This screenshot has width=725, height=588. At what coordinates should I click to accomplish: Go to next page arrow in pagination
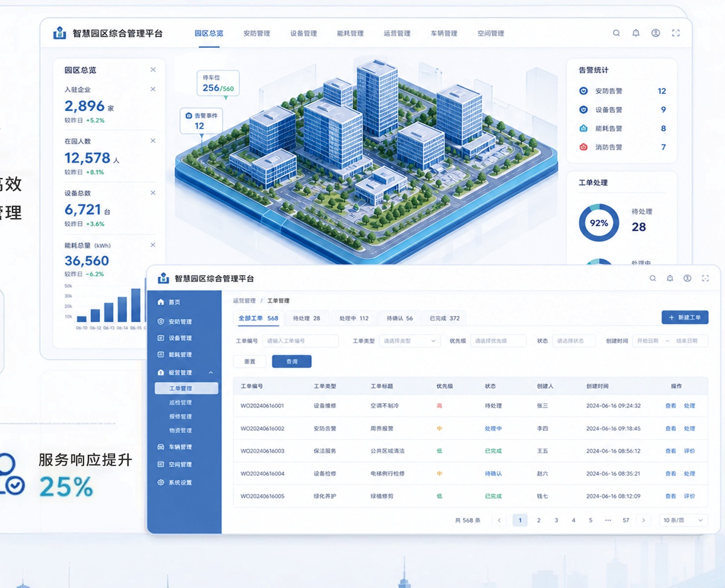pos(644,520)
